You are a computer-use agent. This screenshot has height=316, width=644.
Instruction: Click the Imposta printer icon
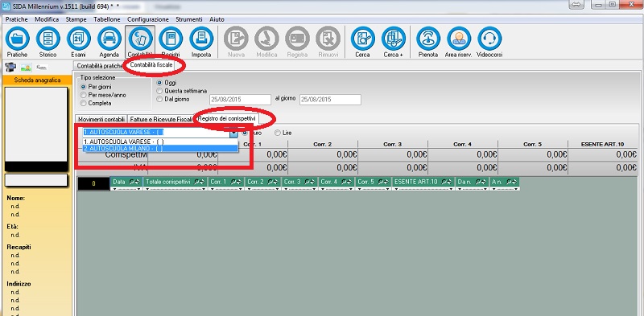[201, 39]
